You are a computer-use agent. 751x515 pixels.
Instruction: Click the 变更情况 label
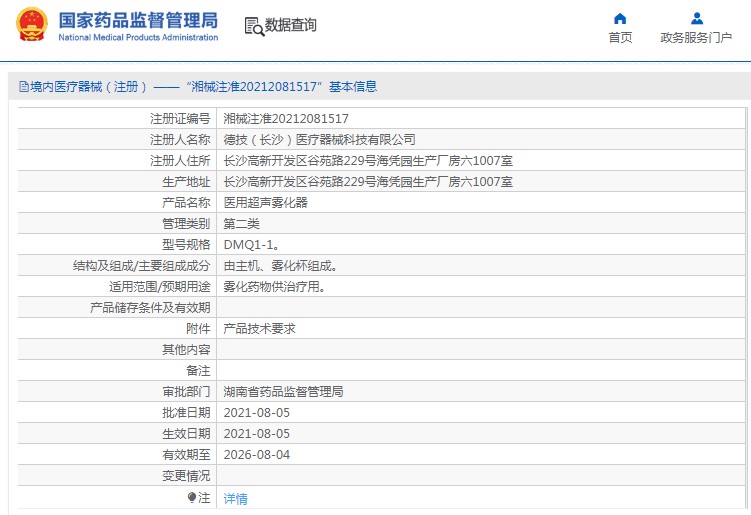click(x=186, y=476)
